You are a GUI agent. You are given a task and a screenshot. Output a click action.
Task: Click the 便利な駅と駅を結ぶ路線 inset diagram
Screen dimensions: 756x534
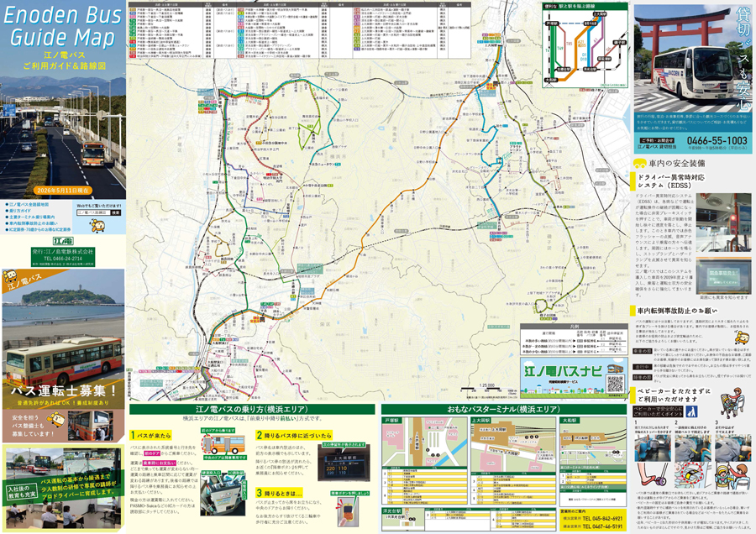tap(585, 46)
